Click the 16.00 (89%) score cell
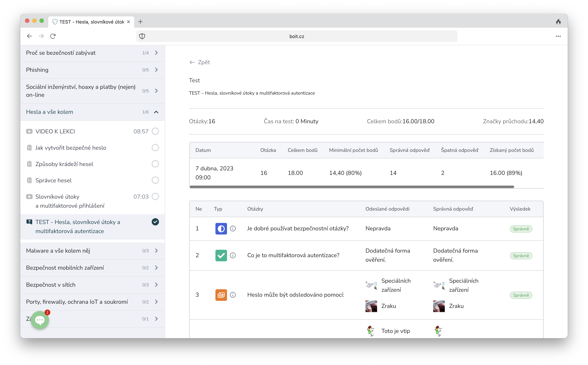 (506, 173)
